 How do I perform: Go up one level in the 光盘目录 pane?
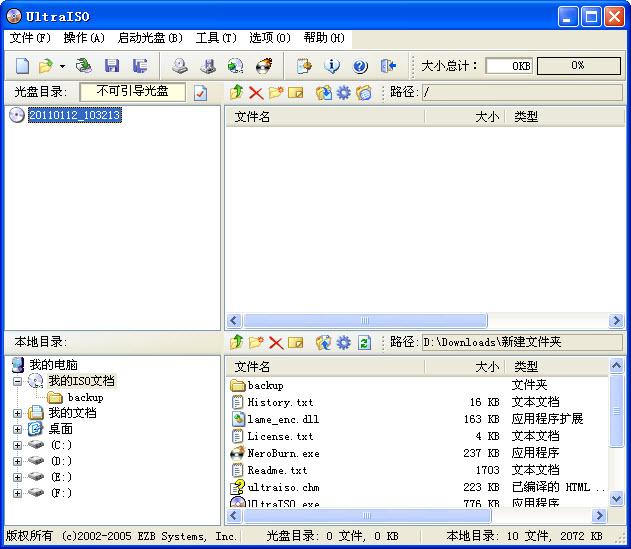(x=237, y=93)
